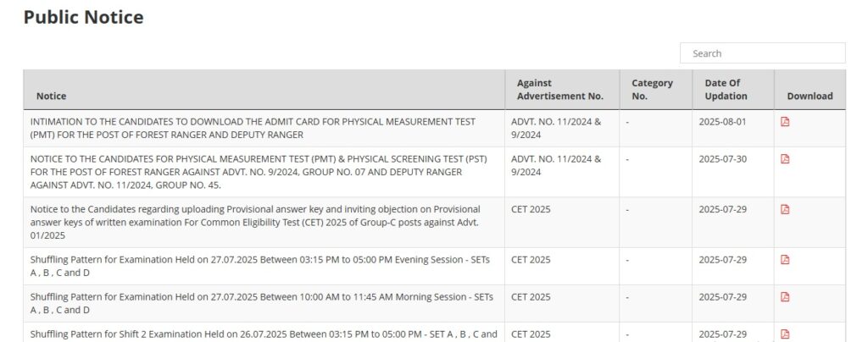The width and height of the screenshot is (868, 342).
Task: Open the provisional answer key notice text
Action: point(254,222)
